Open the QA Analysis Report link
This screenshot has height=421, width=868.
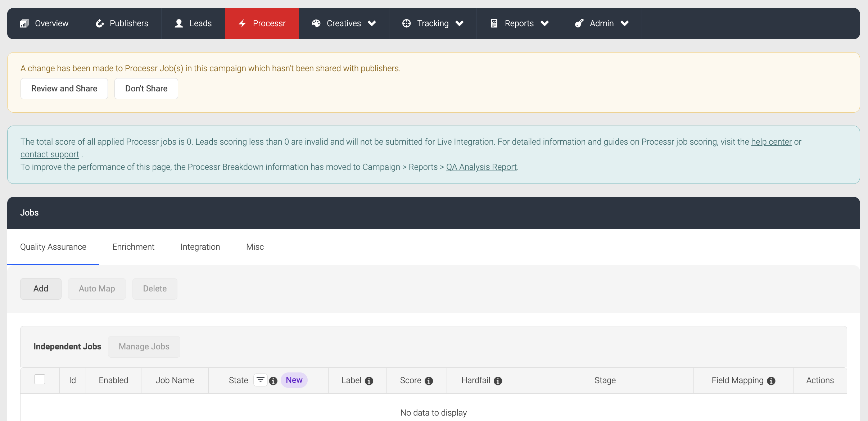click(482, 167)
